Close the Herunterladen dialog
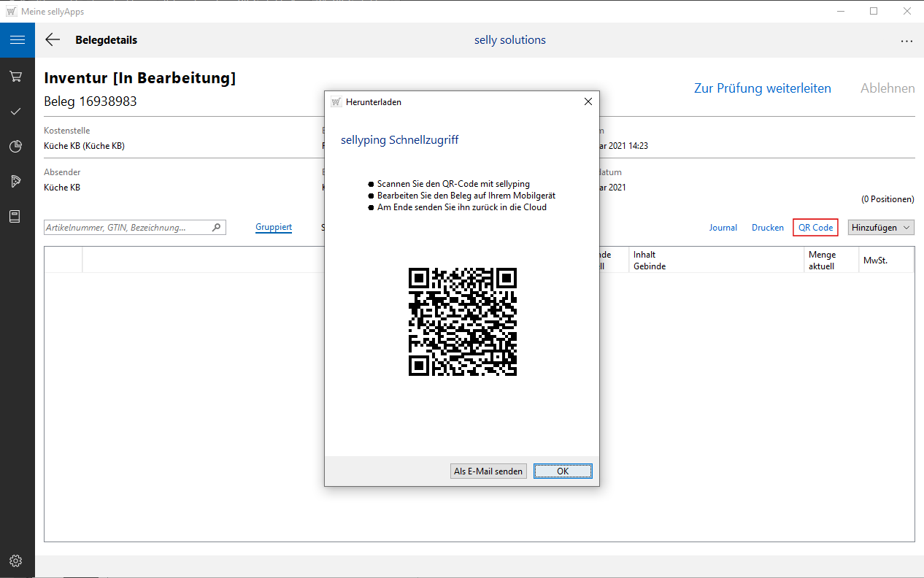Screen dimensions: 924x578 click(588, 102)
